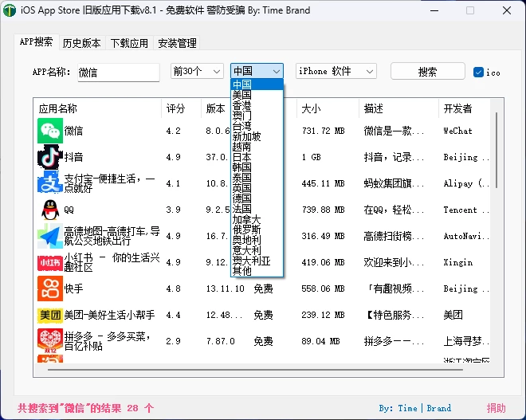The height and width of the screenshot is (420, 526).
Task: Select 英国 in the region list
Action: [257, 188]
